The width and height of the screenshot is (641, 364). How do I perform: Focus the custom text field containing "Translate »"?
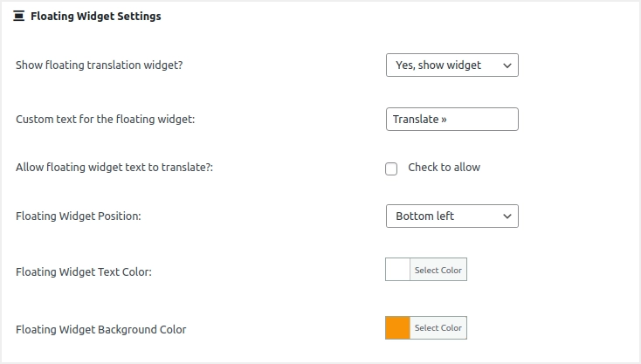pyautogui.click(x=451, y=120)
